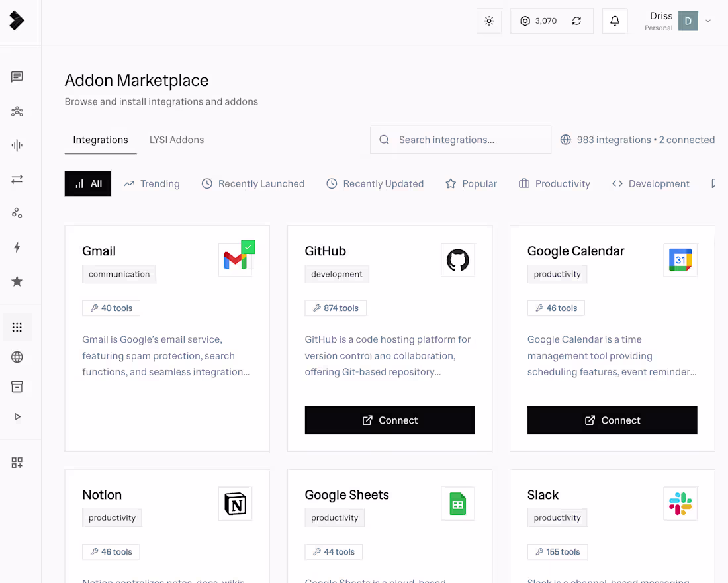Click the productivity tag on Google Calendar
Screen dimensions: 728x583
coord(557,274)
